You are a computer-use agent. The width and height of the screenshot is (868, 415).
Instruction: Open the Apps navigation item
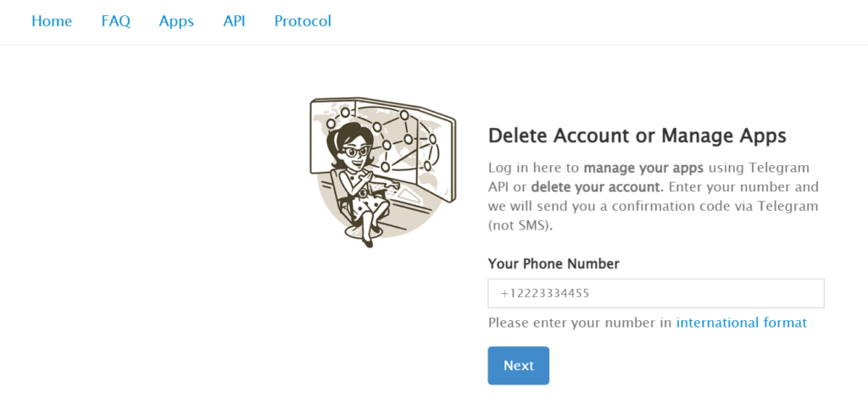[x=176, y=21]
